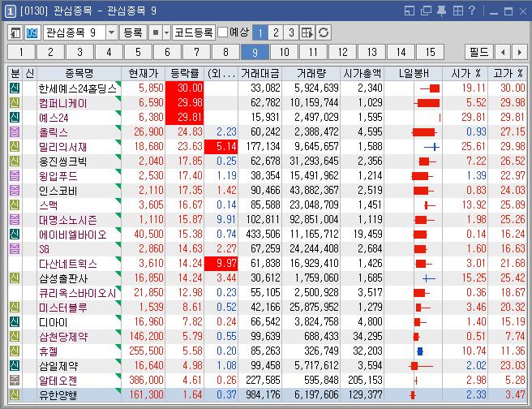
Task: Click the pin icon in title bar
Action: [441, 11]
